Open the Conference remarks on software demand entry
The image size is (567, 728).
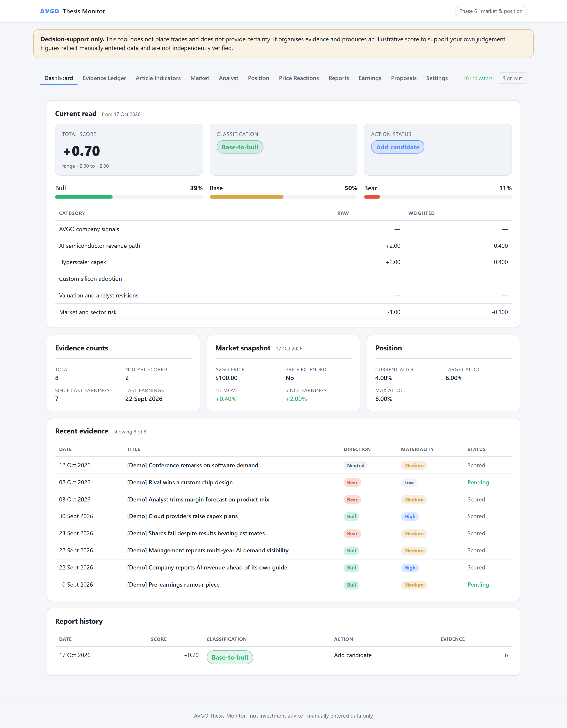point(193,465)
